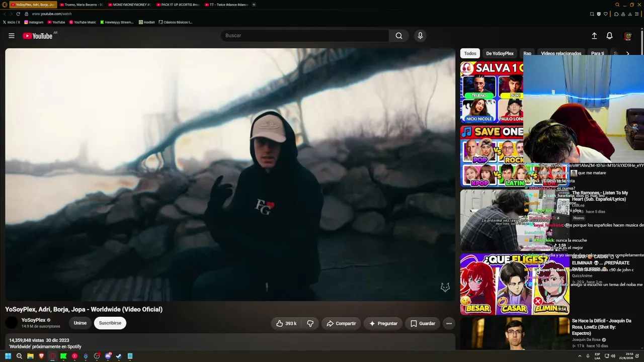Open 'Se Hace la Difícil - Joaquín Da Rosa' title
644x362 pixels.
602,327
